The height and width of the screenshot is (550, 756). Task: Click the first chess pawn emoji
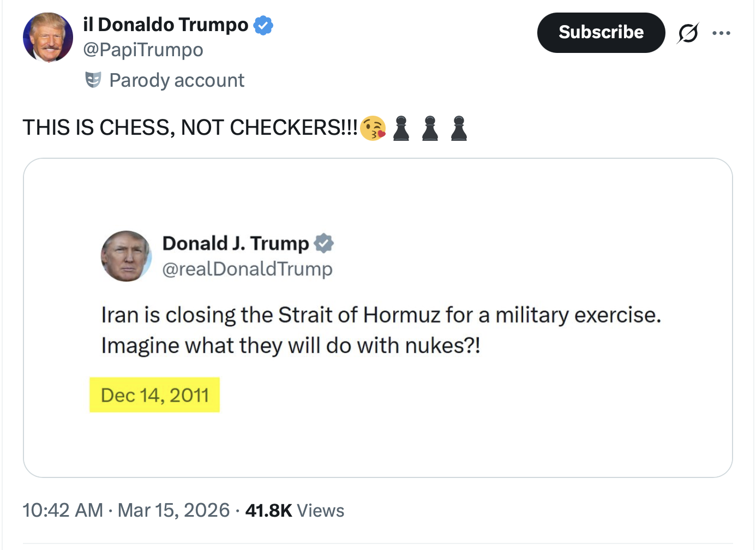pos(401,128)
